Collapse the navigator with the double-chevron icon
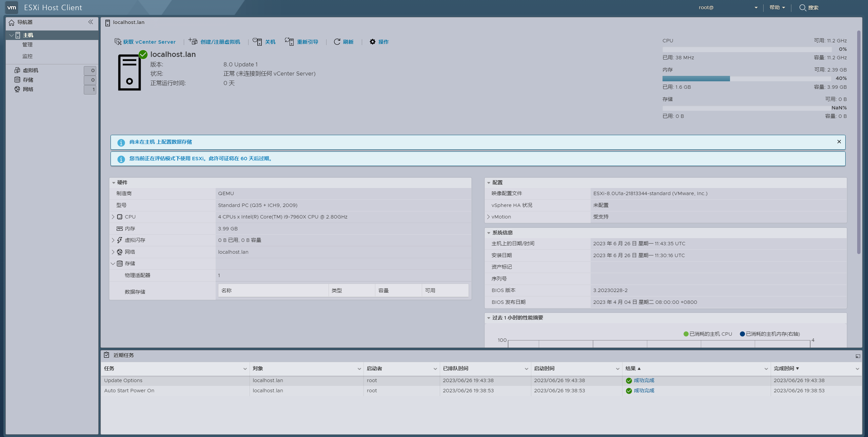Image resolution: width=868 pixels, height=437 pixels. [91, 22]
